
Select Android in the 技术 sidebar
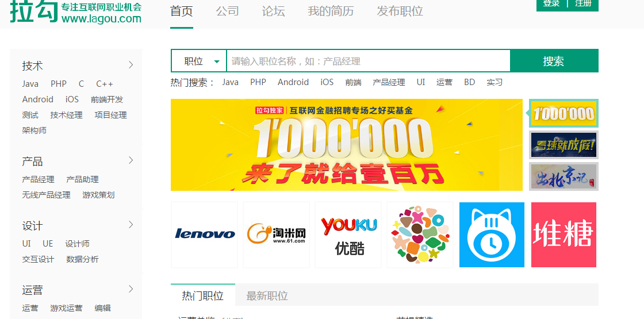tap(38, 99)
